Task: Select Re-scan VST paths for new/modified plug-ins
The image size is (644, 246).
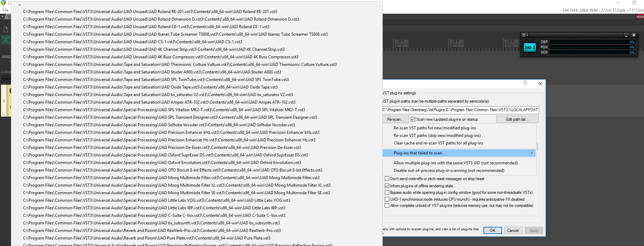Action: (x=460, y=128)
